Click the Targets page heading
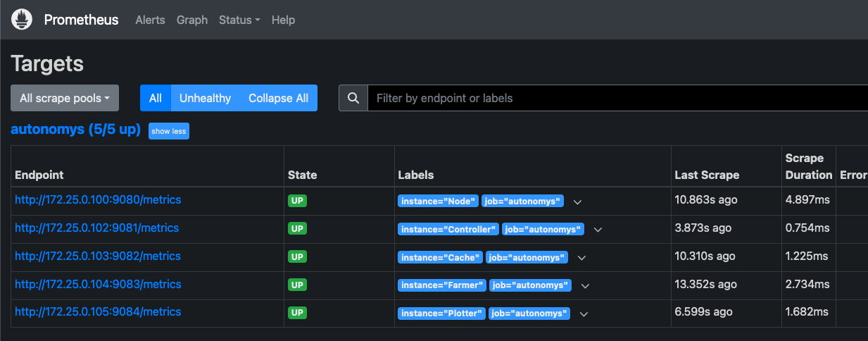This screenshot has height=341, width=868. click(47, 64)
